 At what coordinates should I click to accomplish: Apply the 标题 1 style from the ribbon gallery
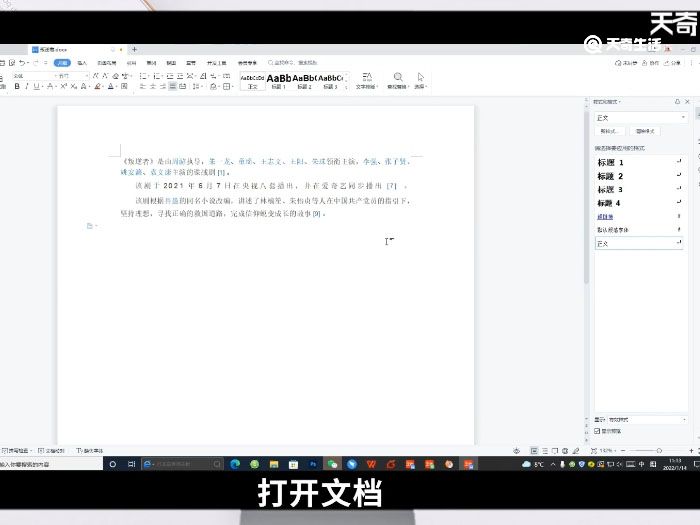[x=279, y=81]
